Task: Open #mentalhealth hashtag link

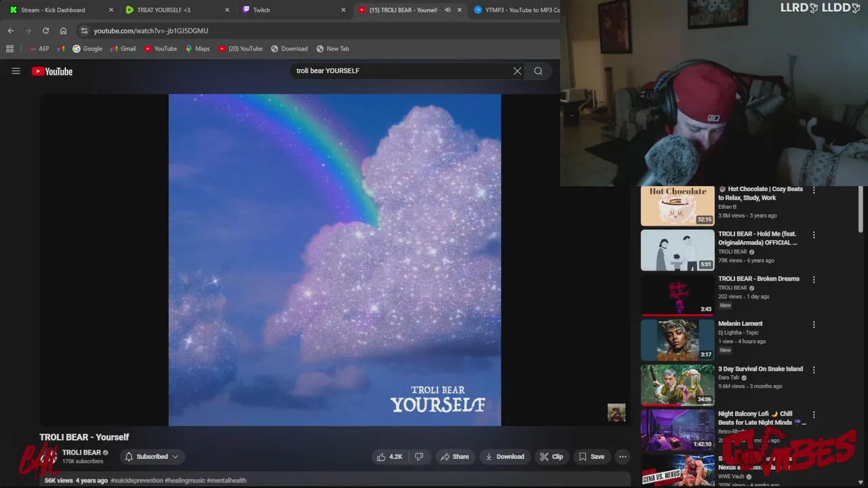Action: pyautogui.click(x=226, y=481)
